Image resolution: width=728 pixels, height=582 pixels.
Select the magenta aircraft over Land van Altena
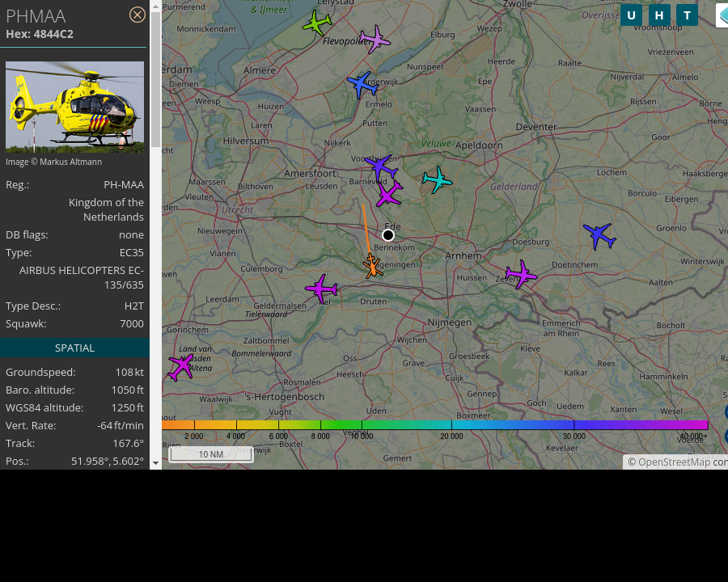[x=181, y=367]
